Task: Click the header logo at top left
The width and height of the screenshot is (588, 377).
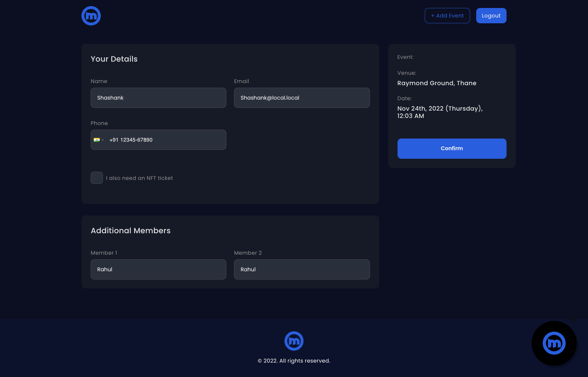Action: coord(91,16)
